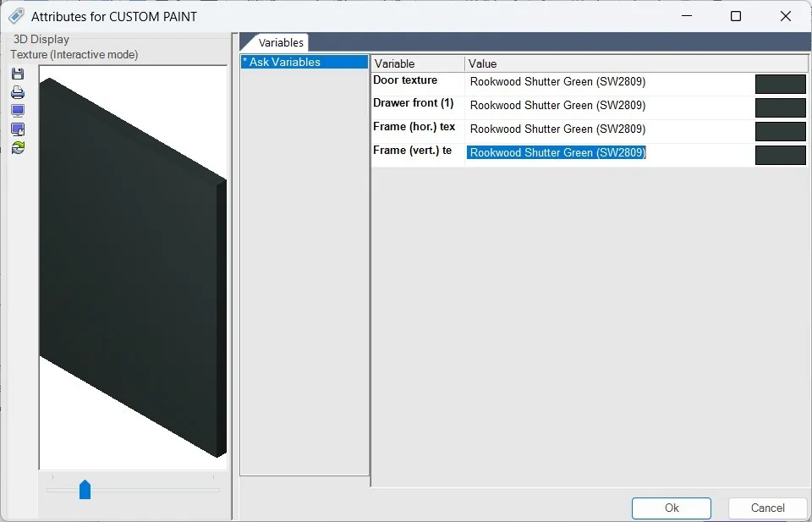Click the 3D Display label
This screenshot has width=812, height=522.
pos(41,40)
